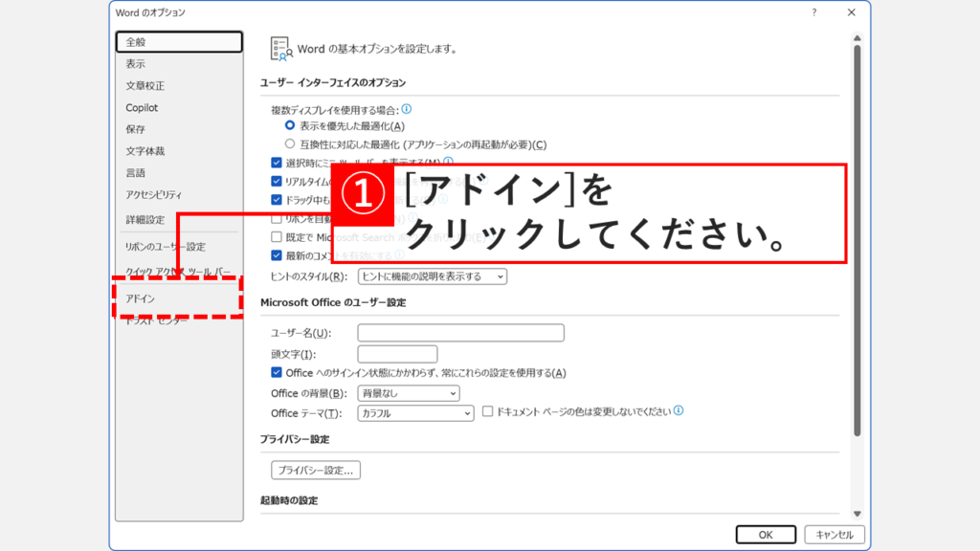Toggle 最新のコメント checkbox
980x551 pixels.
pos(277,254)
